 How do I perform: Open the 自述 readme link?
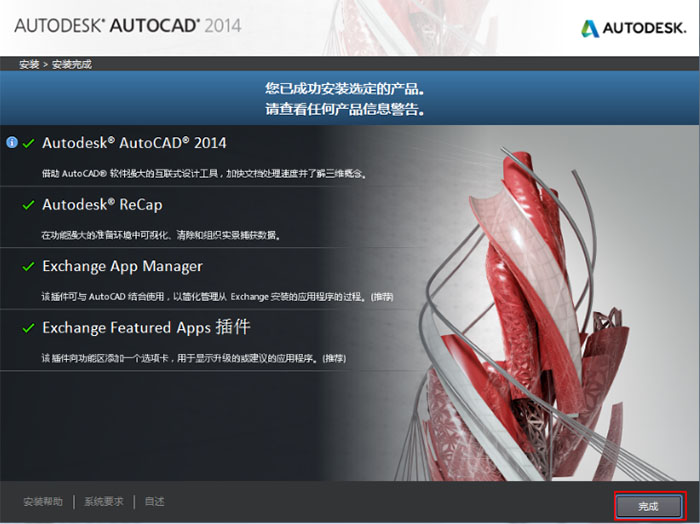[154, 502]
